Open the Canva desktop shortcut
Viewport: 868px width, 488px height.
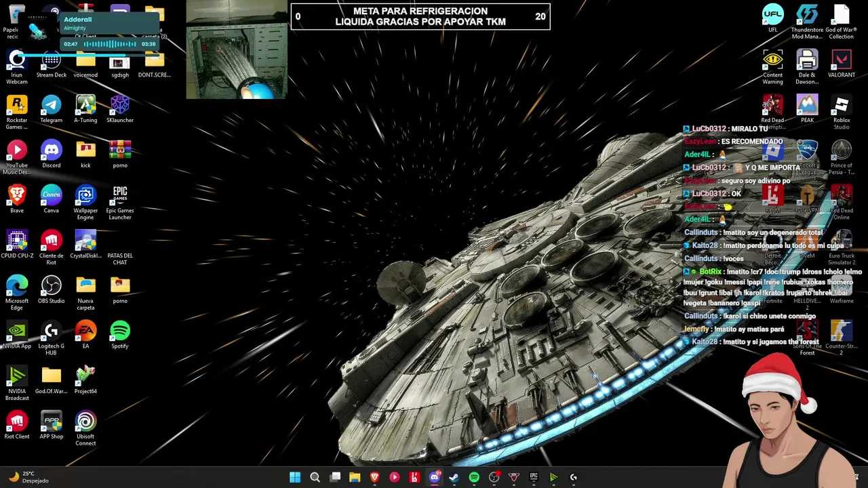click(52, 200)
